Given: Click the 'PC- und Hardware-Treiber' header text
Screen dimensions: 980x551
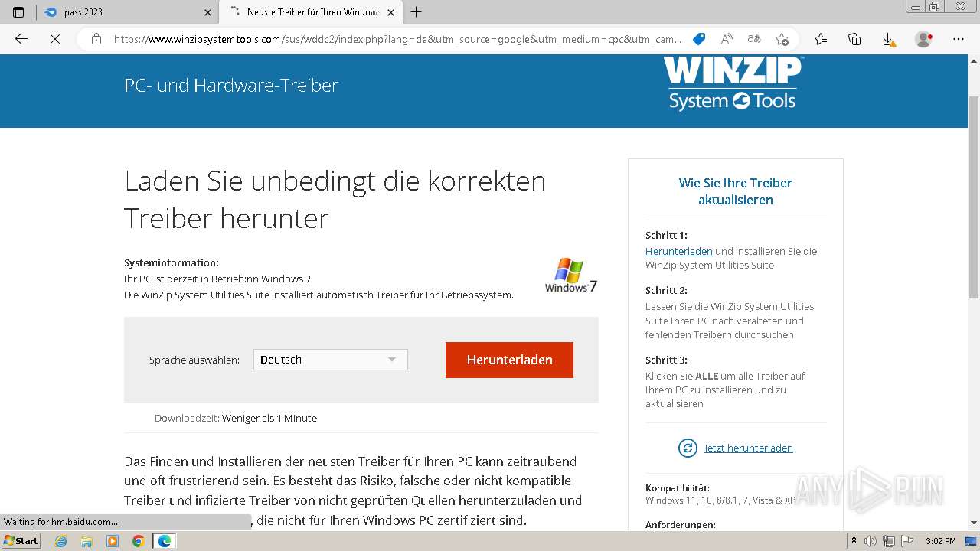Looking at the screenshot, I should pyautogui.click(x=231, y=85).
